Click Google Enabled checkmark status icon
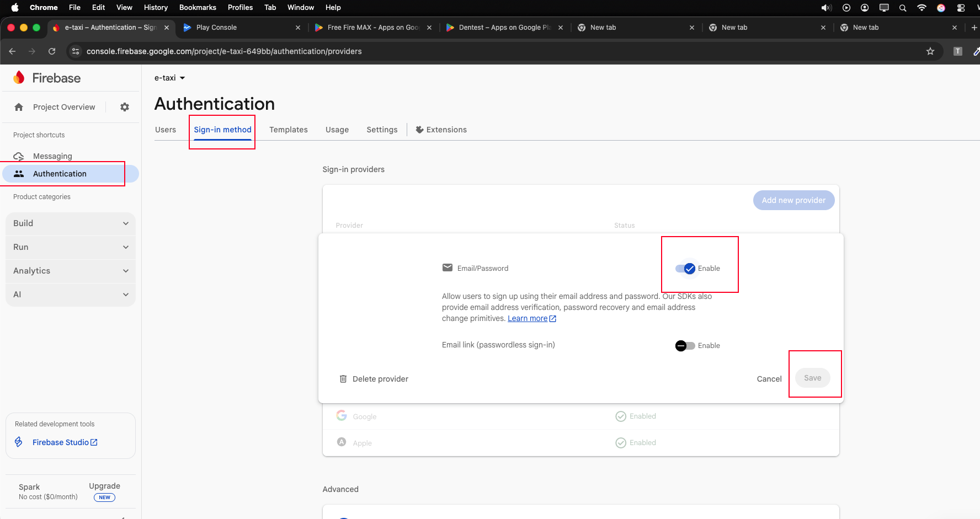Screen dimensions: 980x519 click(621, 416)
